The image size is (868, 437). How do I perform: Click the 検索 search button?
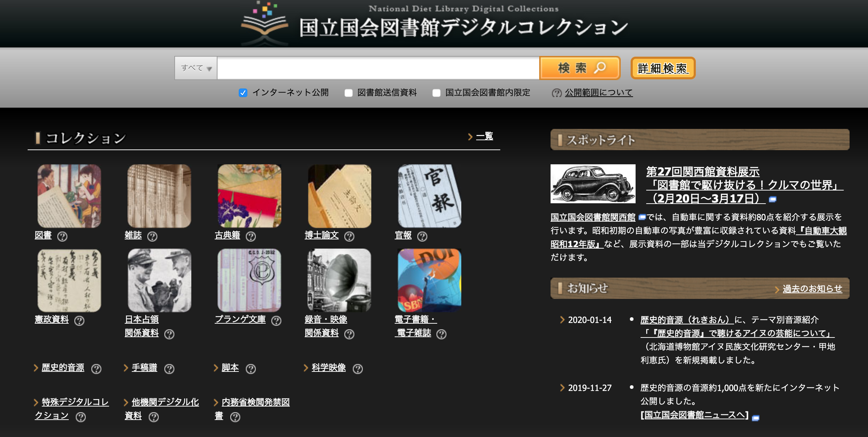point(580,68)
